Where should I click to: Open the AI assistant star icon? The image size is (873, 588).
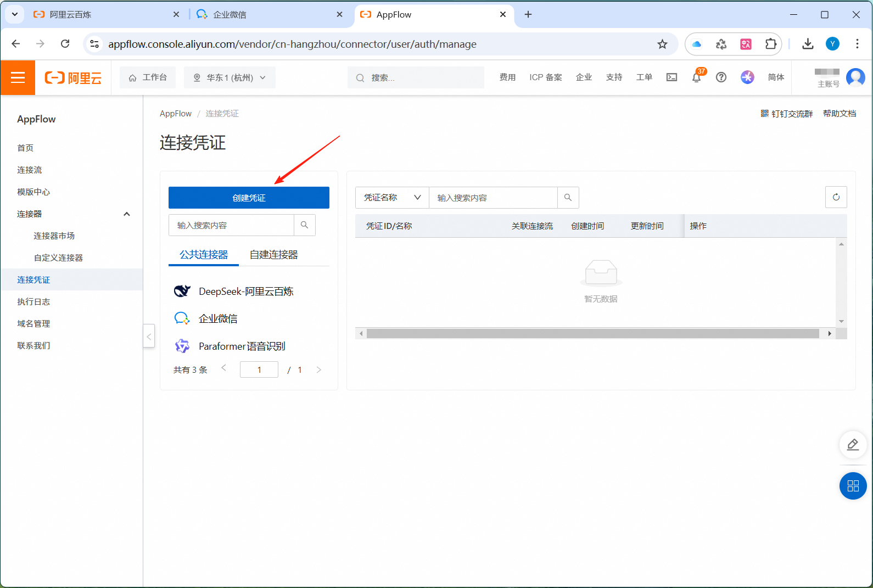[747, 77]
